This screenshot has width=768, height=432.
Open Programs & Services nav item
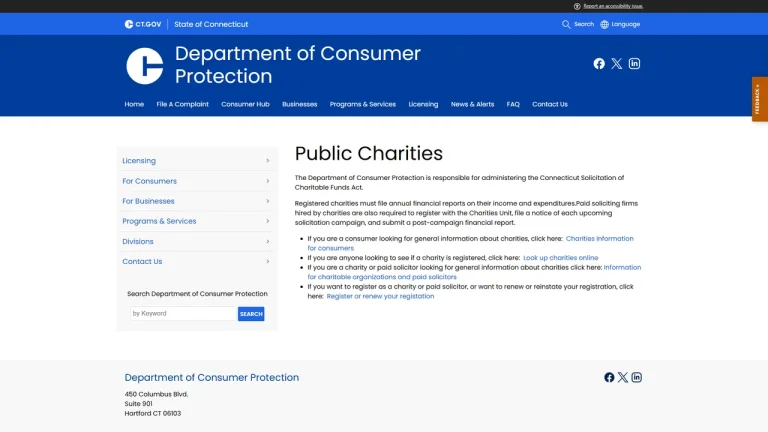[362, 104]
